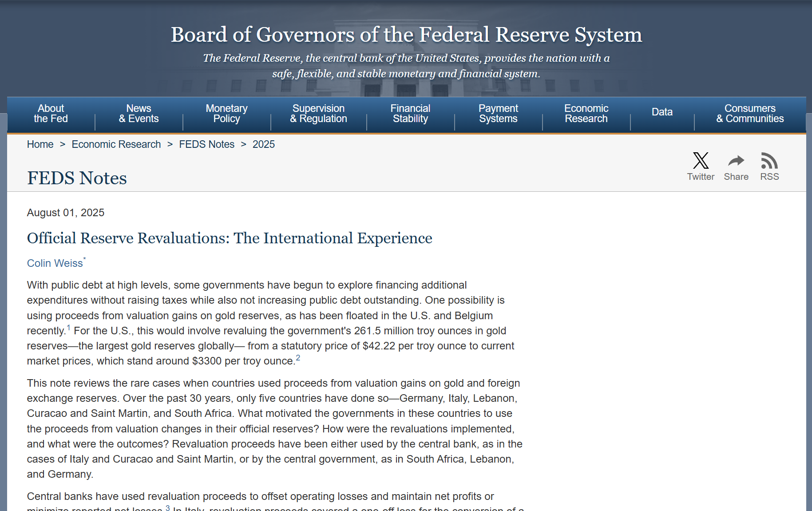Open News & Events menu
812x511 pixels.
pos(139,114)
